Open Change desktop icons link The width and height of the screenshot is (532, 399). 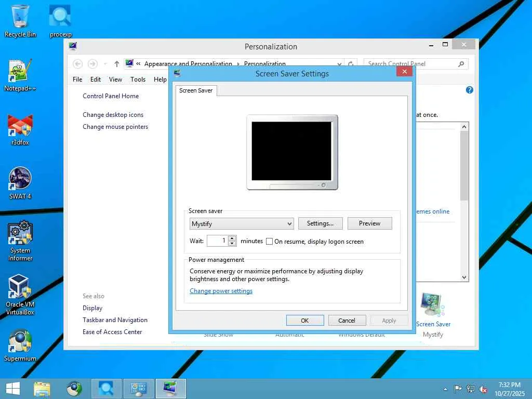(x=113, y=115)
